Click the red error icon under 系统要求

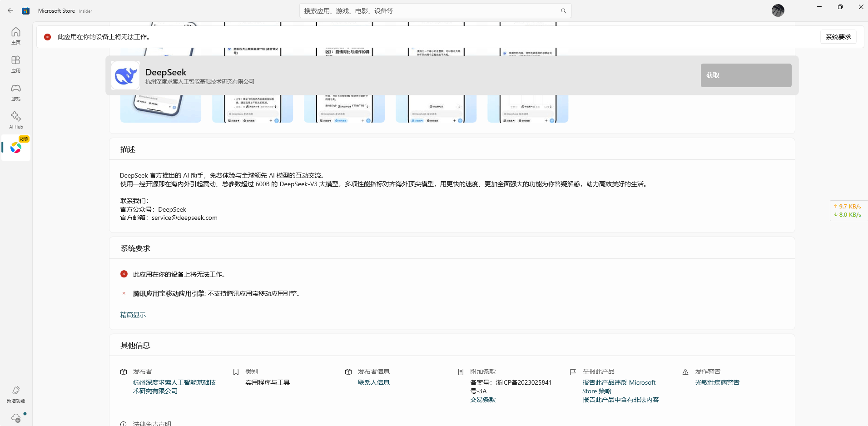pyautogui.click(x=124, y=274)
